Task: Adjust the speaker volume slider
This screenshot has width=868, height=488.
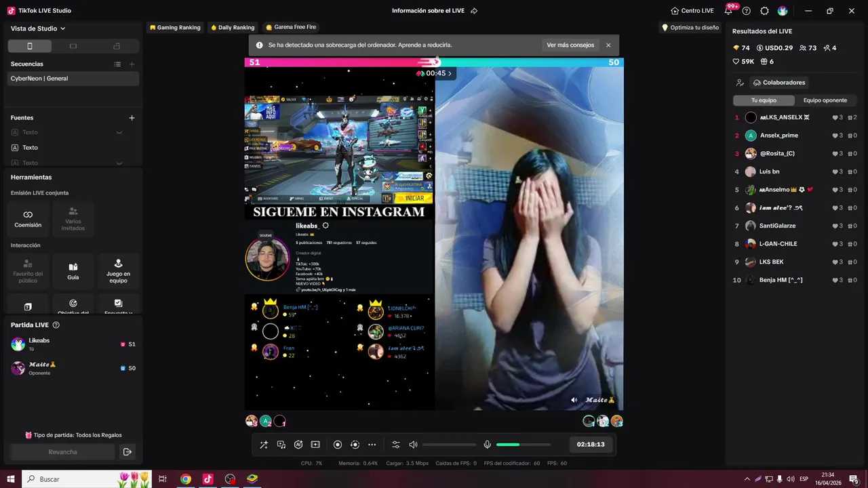Action: pos(449,445)
